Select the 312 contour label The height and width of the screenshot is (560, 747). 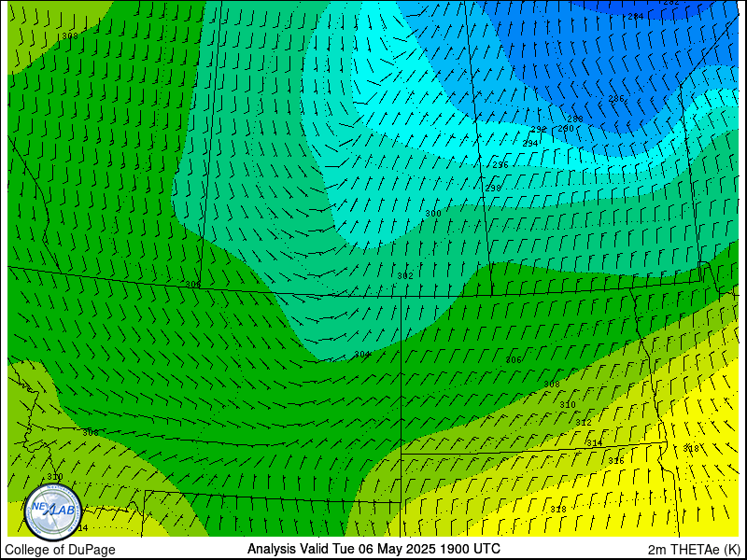pos(584,423)
